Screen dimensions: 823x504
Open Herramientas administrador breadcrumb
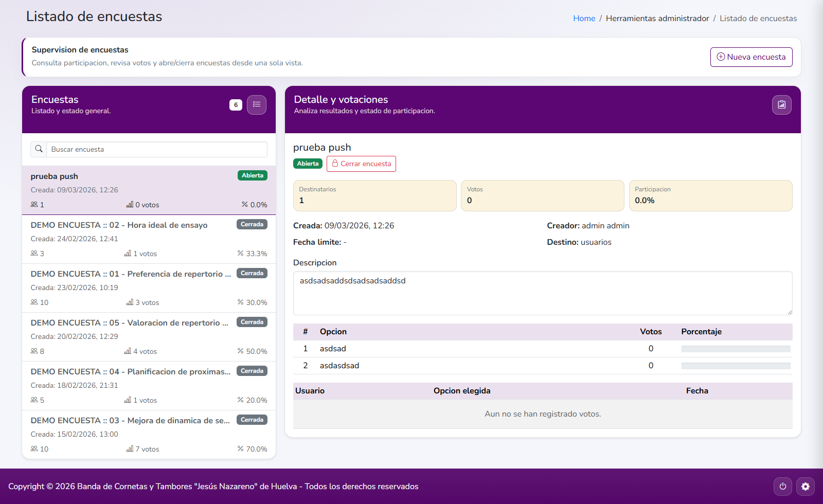657,19
